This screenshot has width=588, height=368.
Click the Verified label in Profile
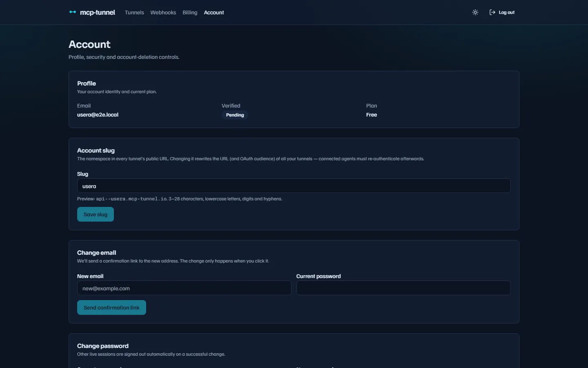(231, 105)
